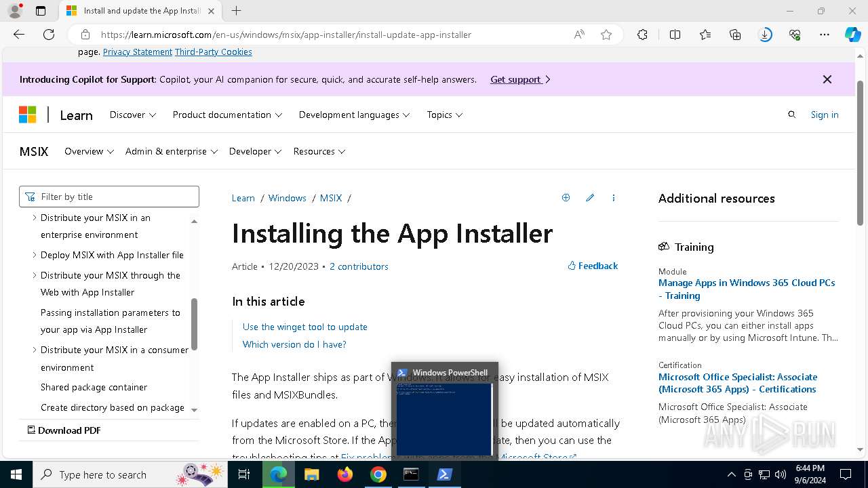Turn on Read aloud in address bar
The width and height of the screenshot is (868, 488).
pos(579,35)
